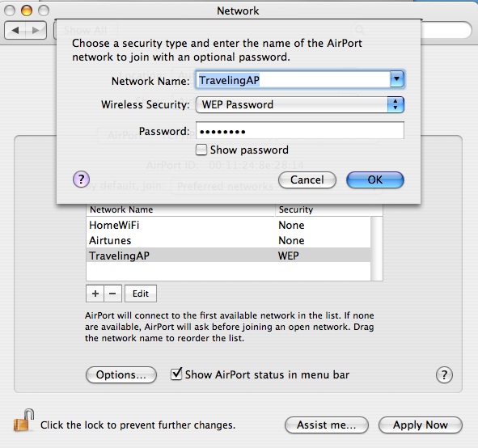Image resolution: width=478 pixels, height=448 pixels.
Task: Click the Network Name column header
Action: pyautogui.click(x=181, y=209)
